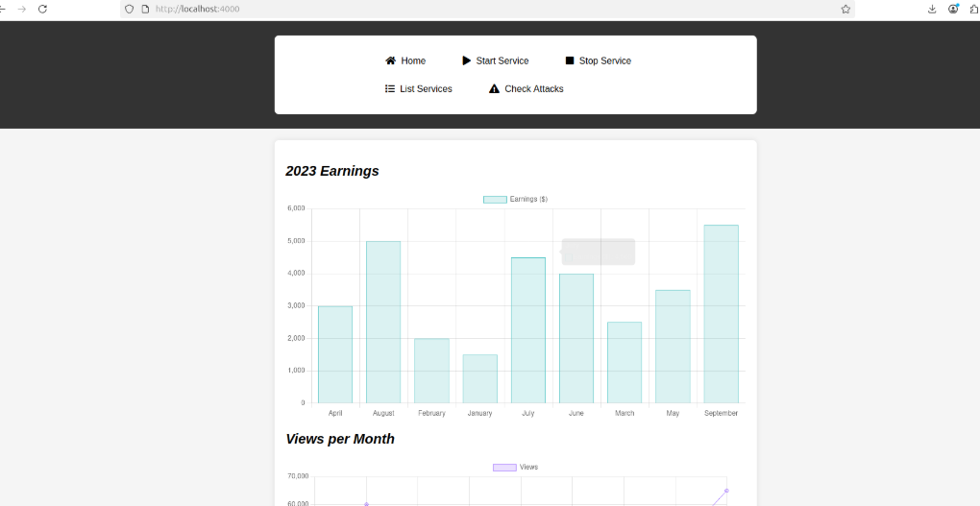Click the List Services list icon
Viewport: 980px width, 506px height.
[390, 88]
